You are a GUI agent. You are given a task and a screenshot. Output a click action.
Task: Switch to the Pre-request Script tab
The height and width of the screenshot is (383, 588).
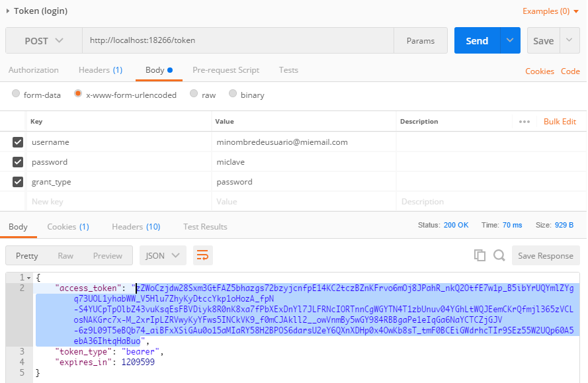(x=226, y=70)
